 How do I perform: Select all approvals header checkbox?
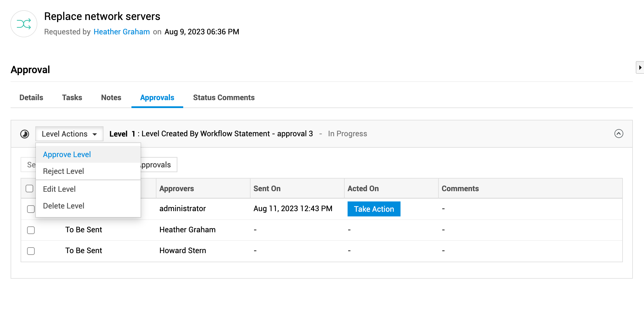pyautogui.click(x=29, y=188)
